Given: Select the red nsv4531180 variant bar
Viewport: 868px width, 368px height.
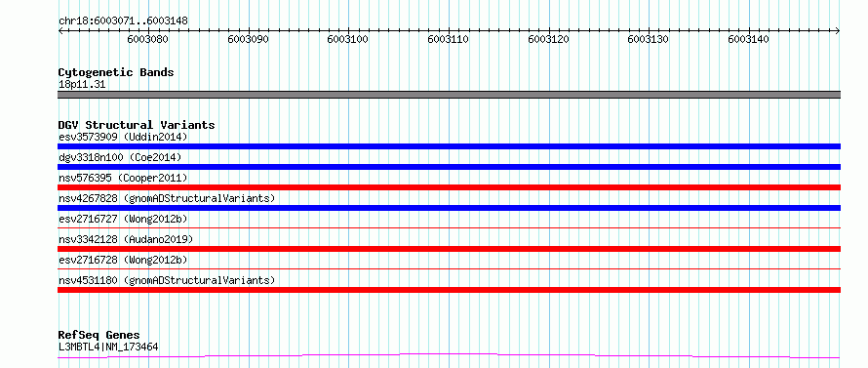Looking at the screenshot, I should click(449, 290).
